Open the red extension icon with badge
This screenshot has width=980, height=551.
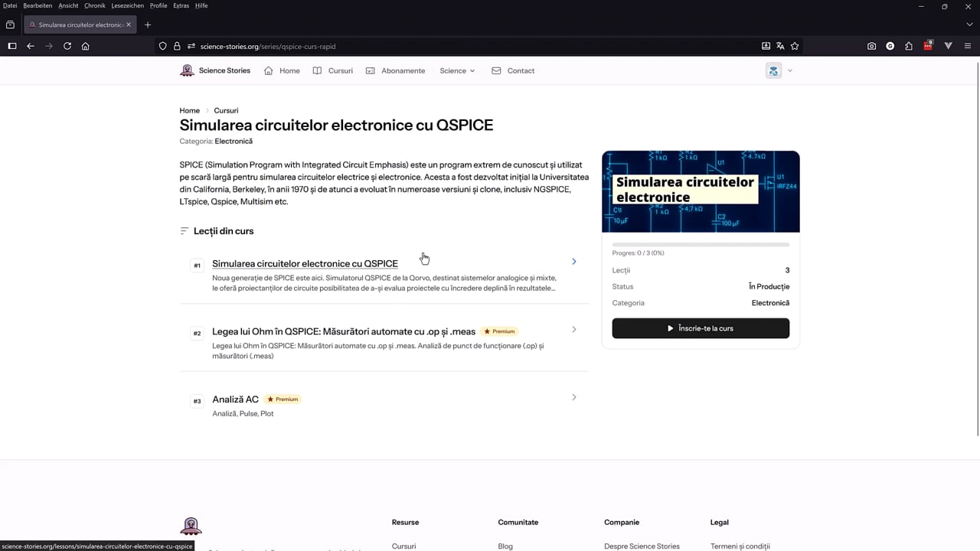[928, 45]
